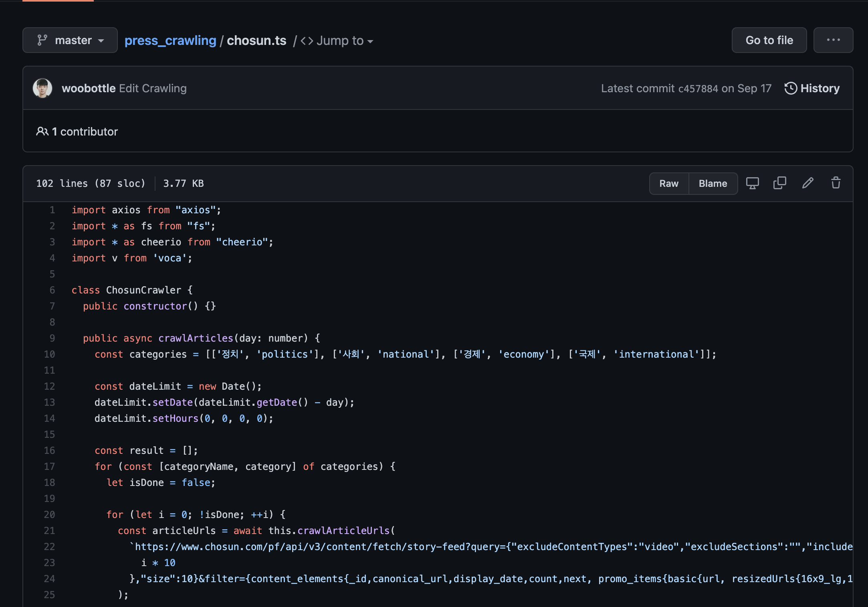Image resolution: width=868 pixels, height=607 pixels.
Task: Click the trash delete file icon
Action: pyautogui.click(x=836, y=183)
